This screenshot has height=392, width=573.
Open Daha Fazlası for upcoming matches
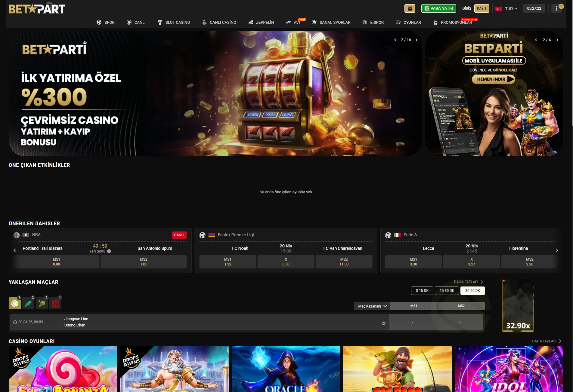pos(468,282)
